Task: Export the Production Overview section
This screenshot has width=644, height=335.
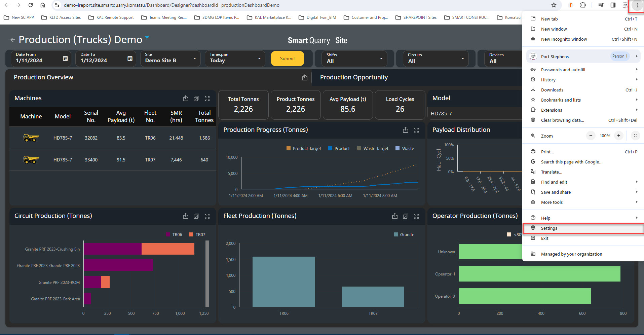Action: tap(305, 78)
